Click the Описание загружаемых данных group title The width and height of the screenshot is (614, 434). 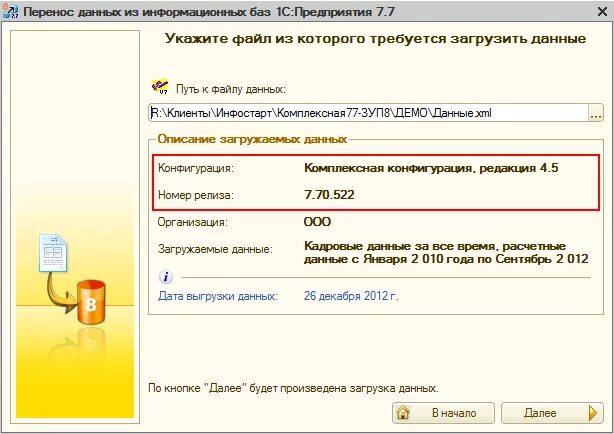click(x=252, y=139)
